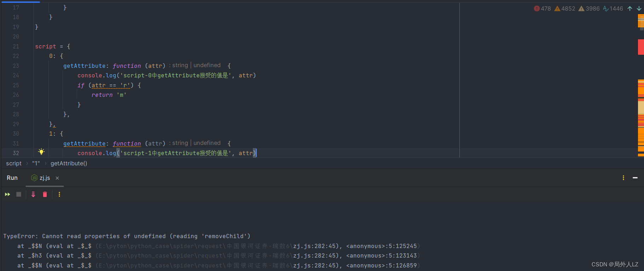Open Run panel options menu dots
644x271 pixels.
pyautogui.click(x=623, y=178)
